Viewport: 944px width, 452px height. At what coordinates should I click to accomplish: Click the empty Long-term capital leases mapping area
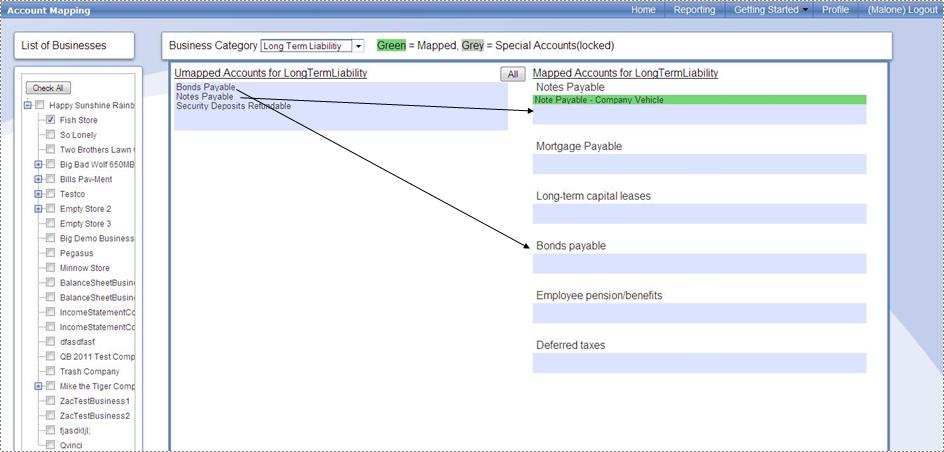tap(700, 214)
